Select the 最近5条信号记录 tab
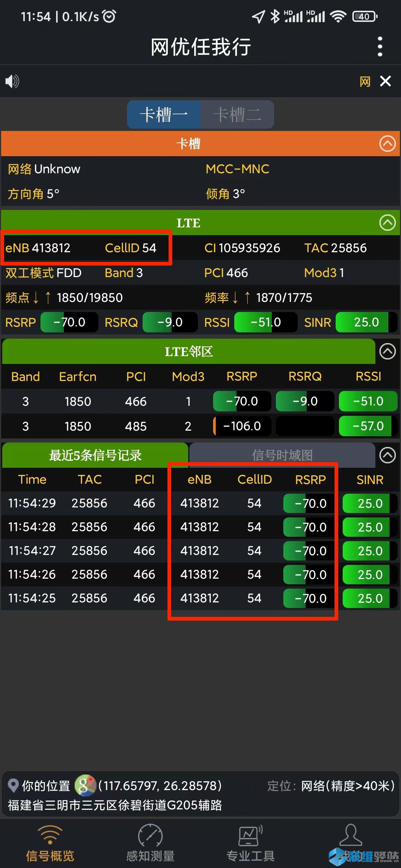Image resolution: width=401 pixels, height=868 pixels. point(95,455)
